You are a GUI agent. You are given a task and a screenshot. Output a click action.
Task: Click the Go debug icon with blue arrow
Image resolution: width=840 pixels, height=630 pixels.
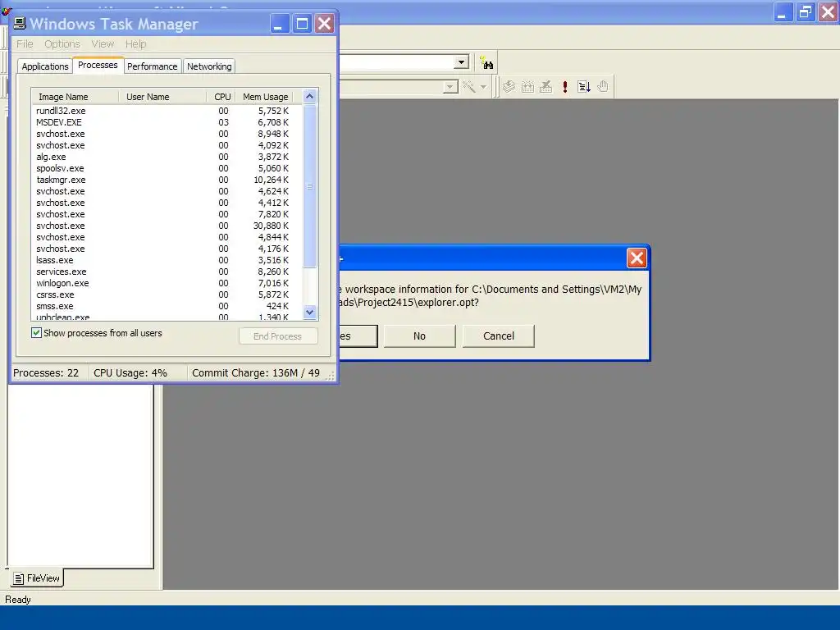(x=584, y=86)
